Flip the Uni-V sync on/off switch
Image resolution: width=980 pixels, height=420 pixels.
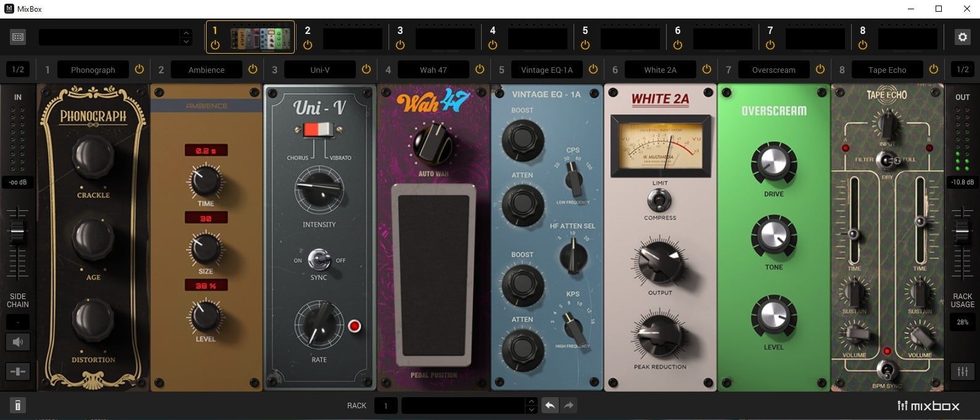click(x=319, y=260)
